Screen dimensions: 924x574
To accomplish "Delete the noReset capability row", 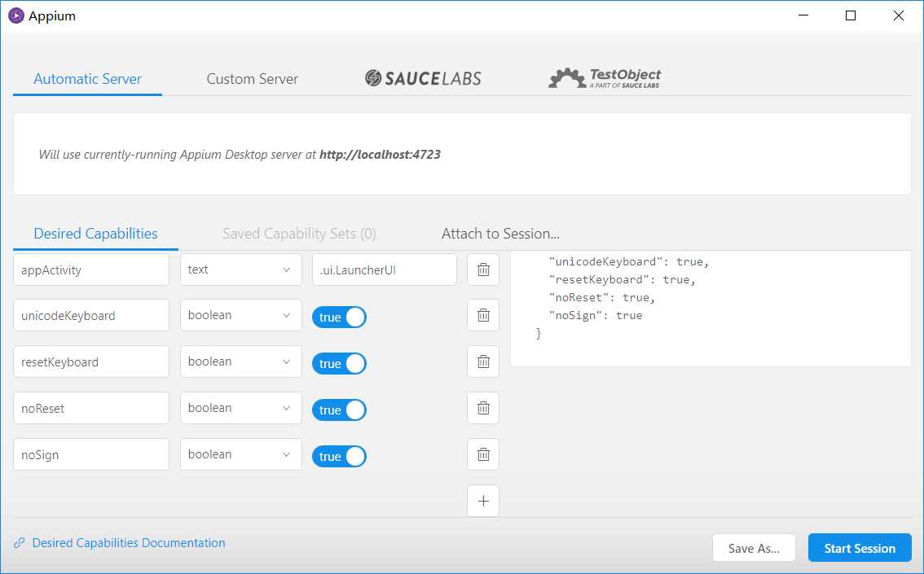I will coord(483,408).
